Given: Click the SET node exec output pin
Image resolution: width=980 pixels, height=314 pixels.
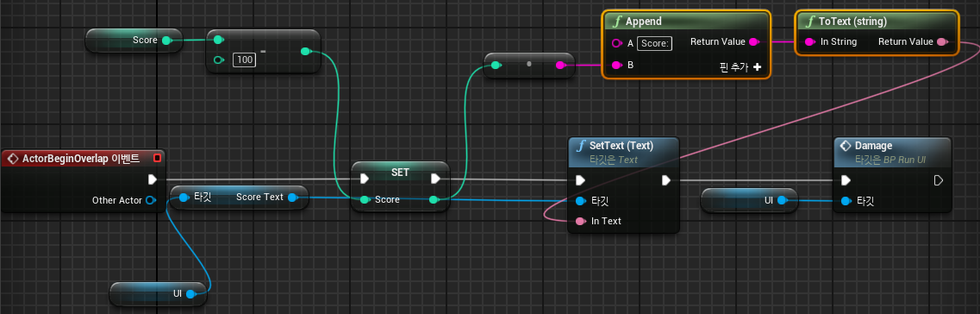Looking at the screenshot, I should pyautogui.click(x=436, y=179).
